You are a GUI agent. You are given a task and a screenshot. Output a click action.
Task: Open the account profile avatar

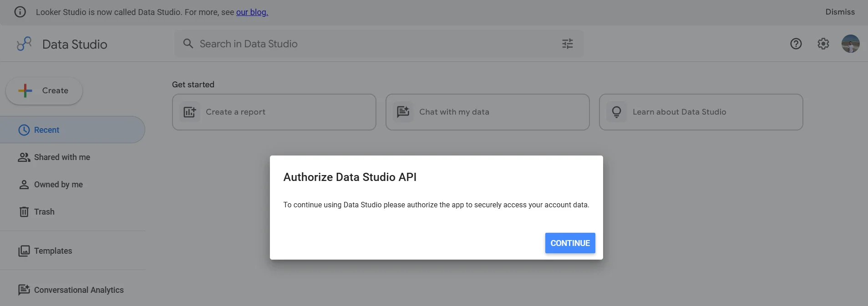pyautogui.click(x=850, y=44)
